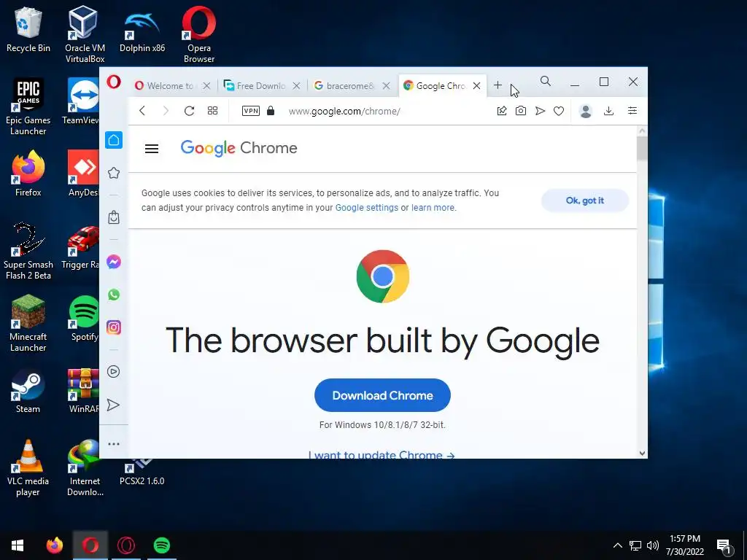Image resolution: width=747 pixels, height=560 pixels.
Task: Open the Chrome page hamburger menu
Action: click(152, 149)
